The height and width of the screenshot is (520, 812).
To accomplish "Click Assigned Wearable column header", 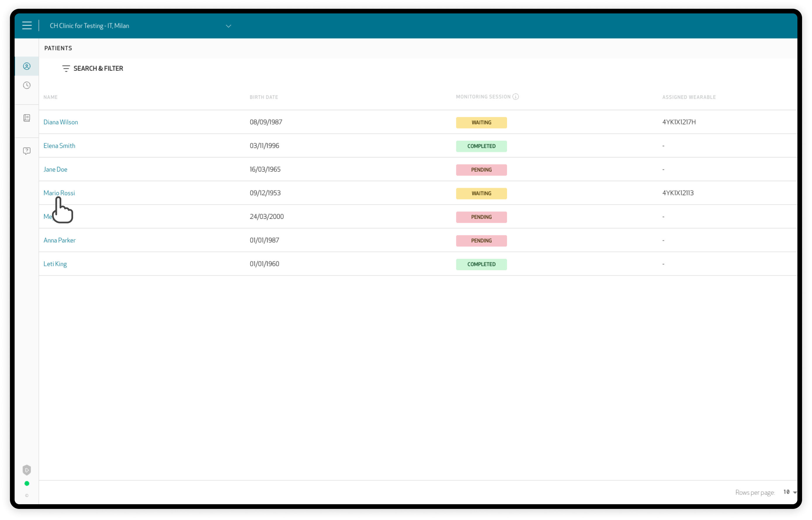I will point(689,97).
